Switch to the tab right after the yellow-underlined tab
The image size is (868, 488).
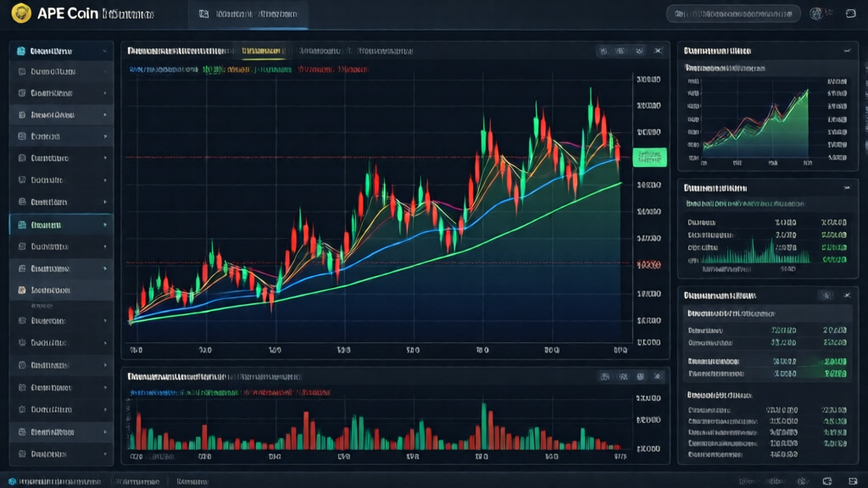point(320,51)
